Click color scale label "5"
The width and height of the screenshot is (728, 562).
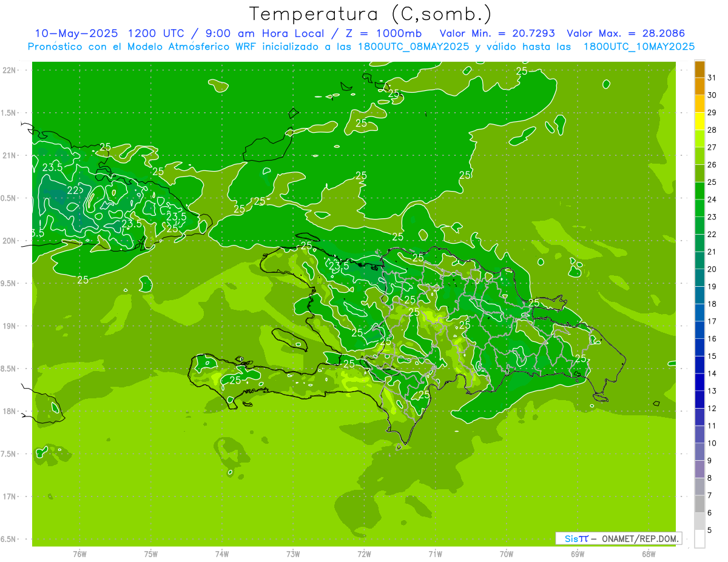[x=710, y=530]
